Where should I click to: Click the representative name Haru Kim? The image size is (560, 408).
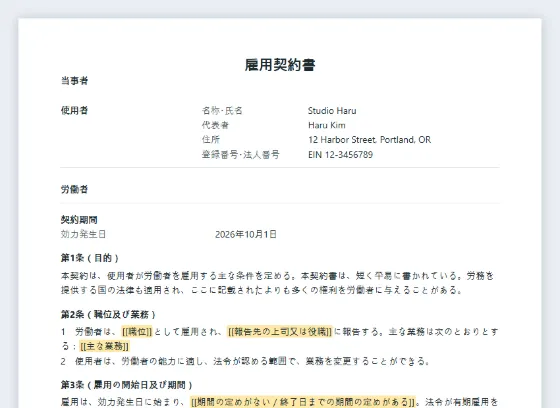tap(327, 125)
